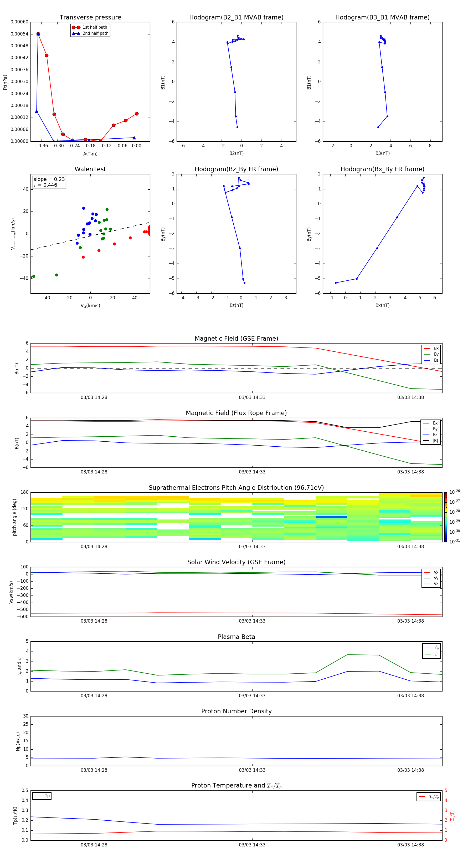Click the 'B3(nT)' x-axis label
Screen dimensions: 473x868
[382, 153]
